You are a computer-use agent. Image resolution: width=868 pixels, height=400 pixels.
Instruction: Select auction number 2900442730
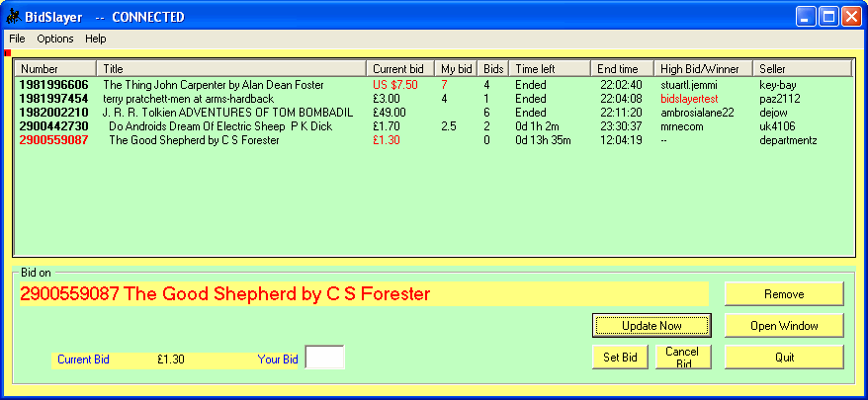pyautogui.click(x=53, y=126)
